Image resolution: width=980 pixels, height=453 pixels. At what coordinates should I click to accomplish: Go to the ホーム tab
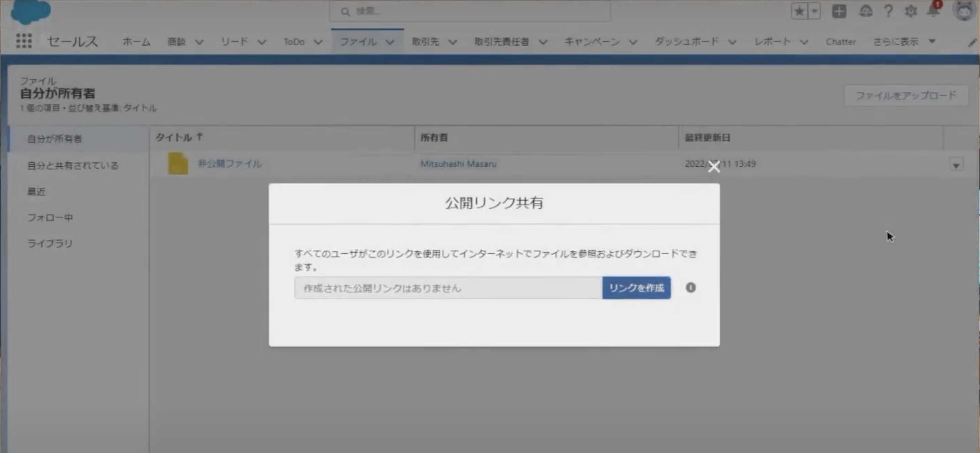136,42
